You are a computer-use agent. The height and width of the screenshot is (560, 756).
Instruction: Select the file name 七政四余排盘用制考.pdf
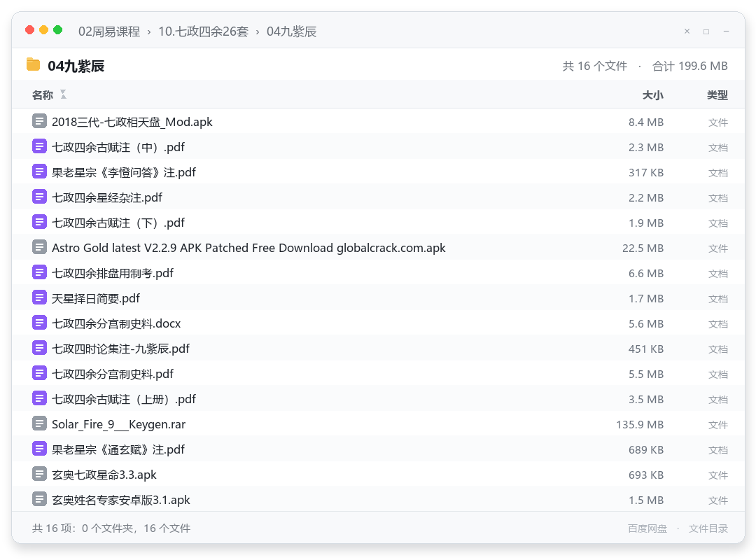point(112,274)
